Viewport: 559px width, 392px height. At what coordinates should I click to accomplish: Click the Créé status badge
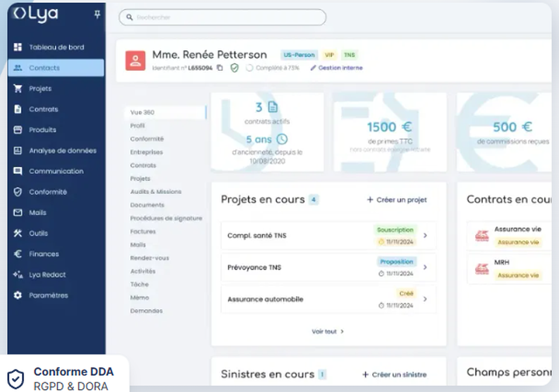click(406, 293)
